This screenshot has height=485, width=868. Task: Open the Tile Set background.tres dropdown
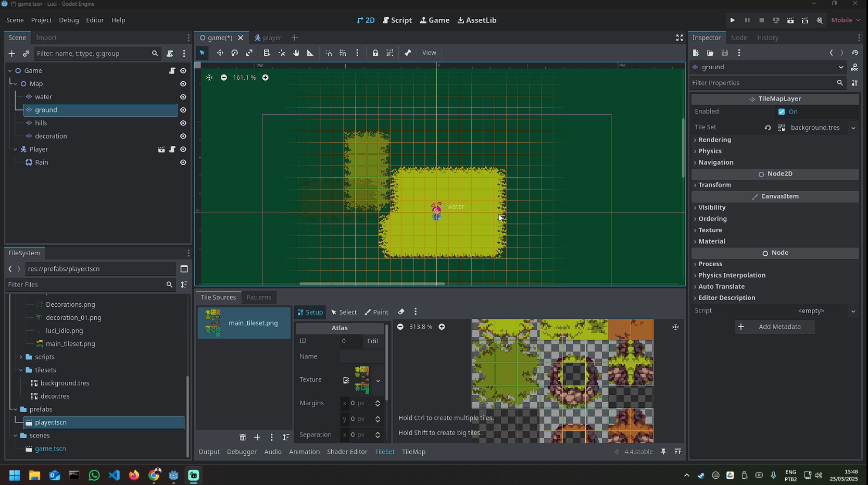853,128
